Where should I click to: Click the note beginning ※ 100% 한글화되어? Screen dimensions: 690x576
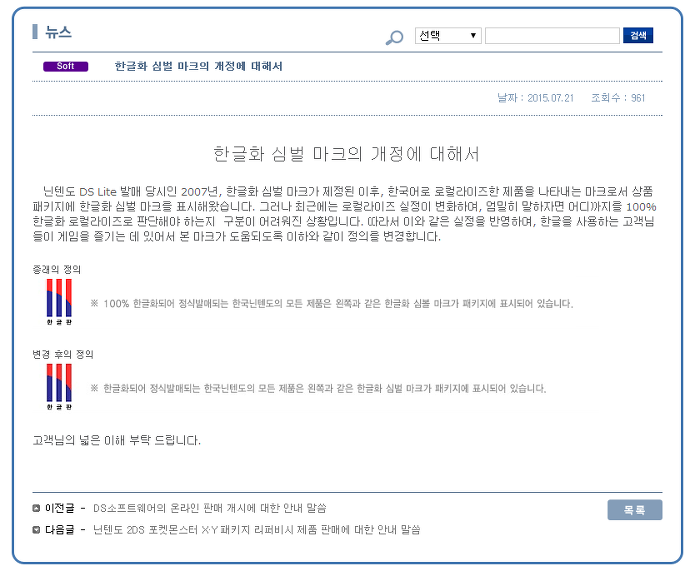point(332,304)
